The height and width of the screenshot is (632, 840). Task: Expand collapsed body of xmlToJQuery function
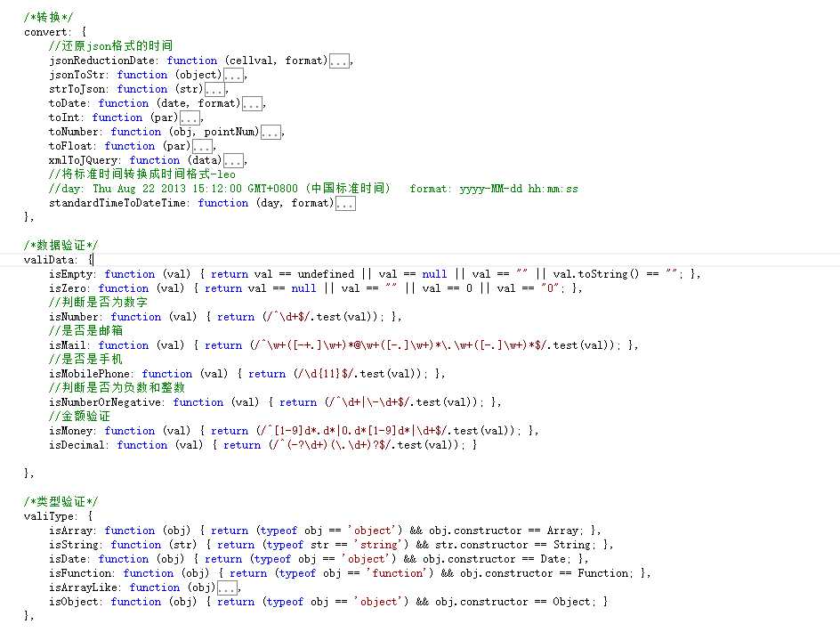click(233, 161)
